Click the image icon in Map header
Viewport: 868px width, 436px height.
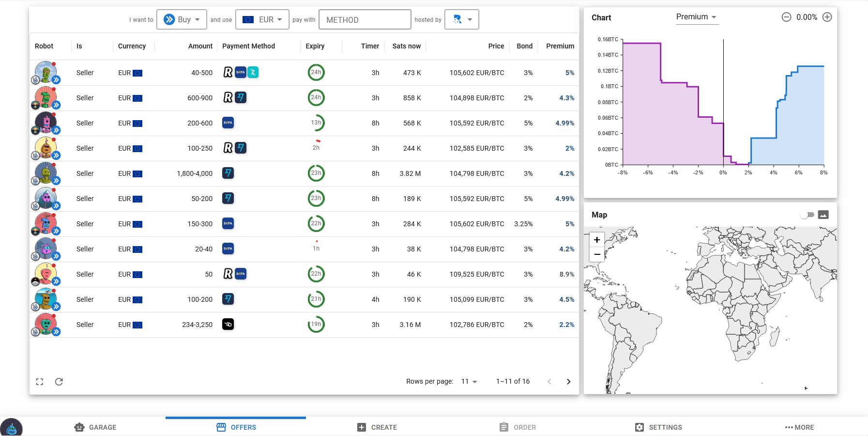823,215
